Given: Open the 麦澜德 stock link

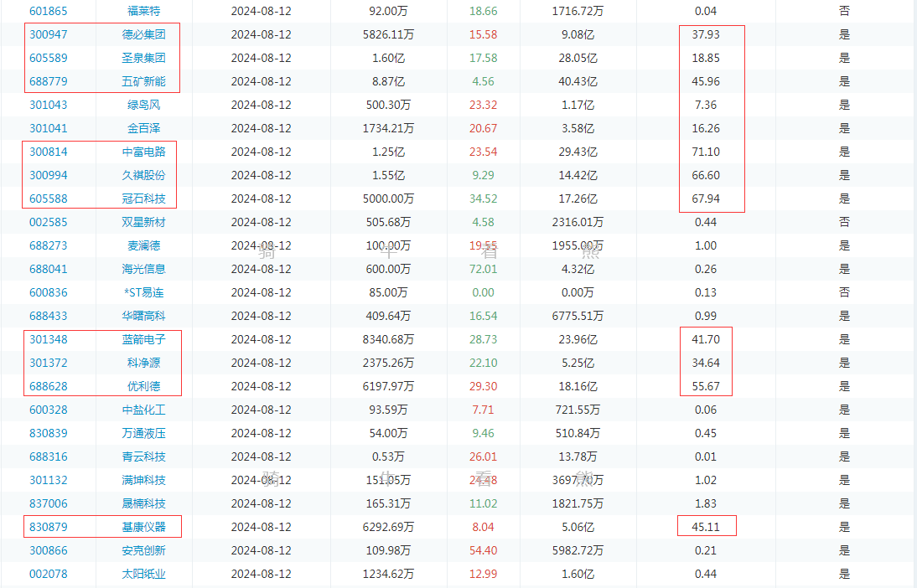Looking at the screenshot, I should [144, 245].
